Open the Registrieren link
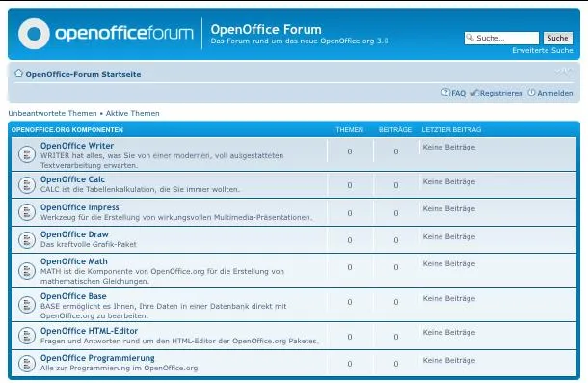 point(501,94)
